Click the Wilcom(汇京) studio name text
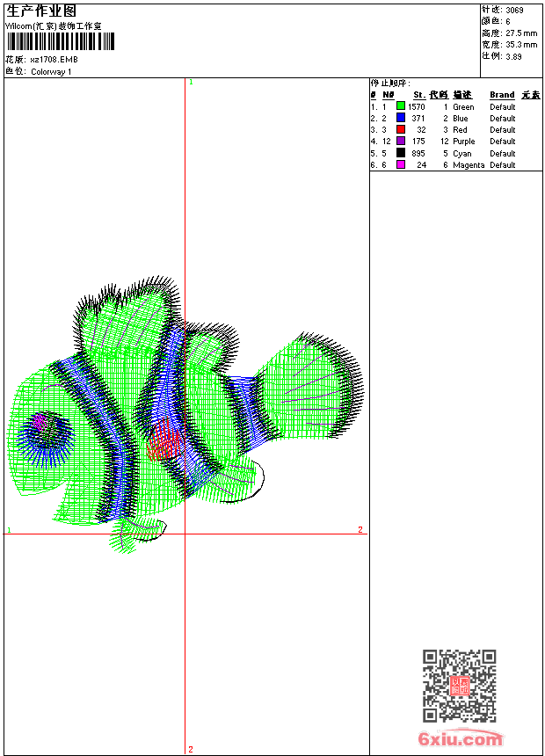The width and height of the screenshot is (545, 756). 54,26
